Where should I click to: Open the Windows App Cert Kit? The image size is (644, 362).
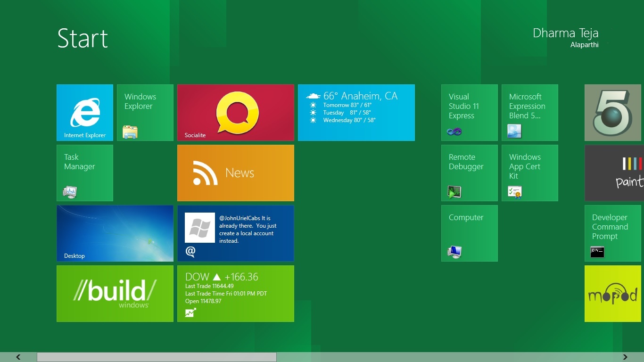529,173
